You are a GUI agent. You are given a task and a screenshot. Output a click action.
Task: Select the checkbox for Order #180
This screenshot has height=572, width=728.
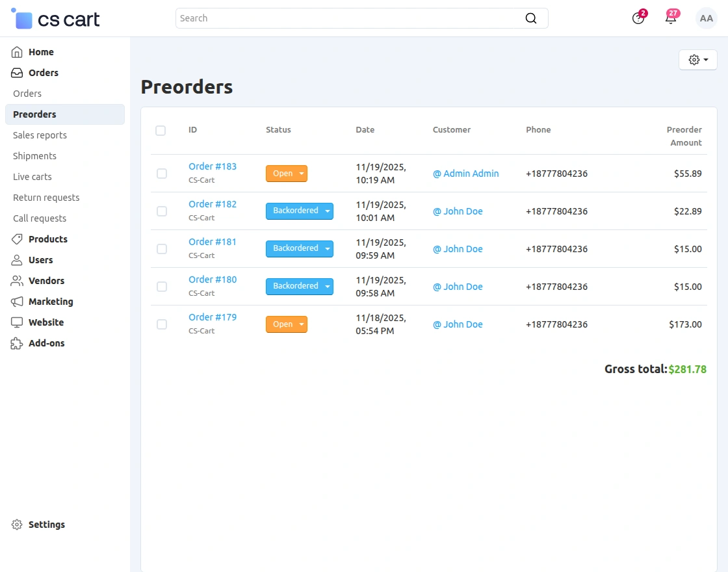(162, 287)
